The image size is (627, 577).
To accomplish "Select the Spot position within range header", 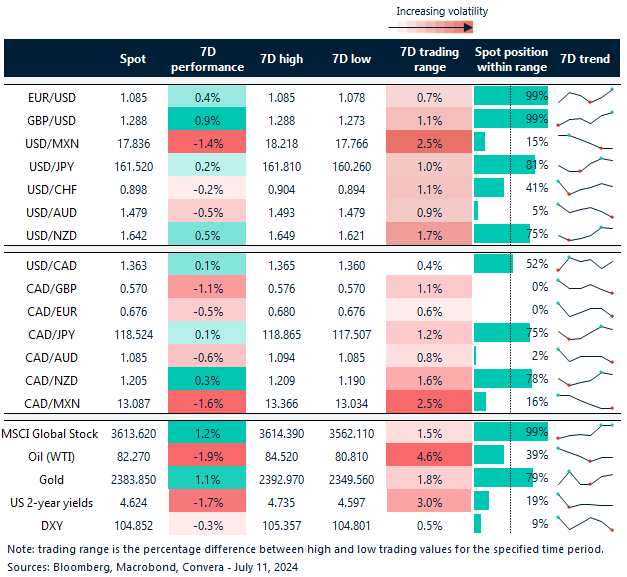I will [510, 59].
